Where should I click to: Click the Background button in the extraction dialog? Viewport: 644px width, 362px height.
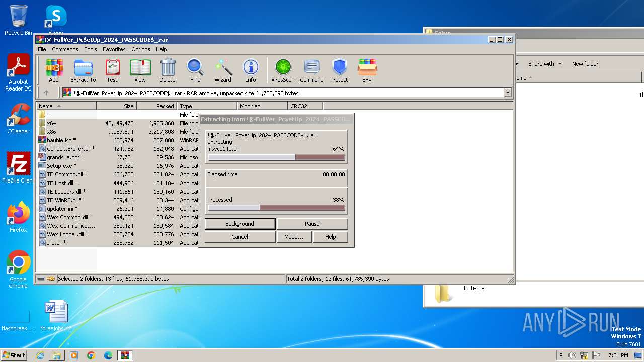pos(239,224)
